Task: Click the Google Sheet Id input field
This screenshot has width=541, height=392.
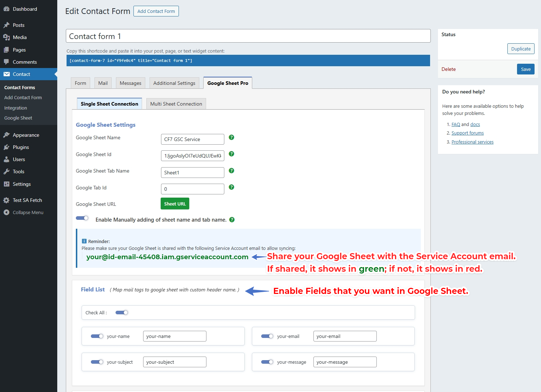Action: coord(192,155)
